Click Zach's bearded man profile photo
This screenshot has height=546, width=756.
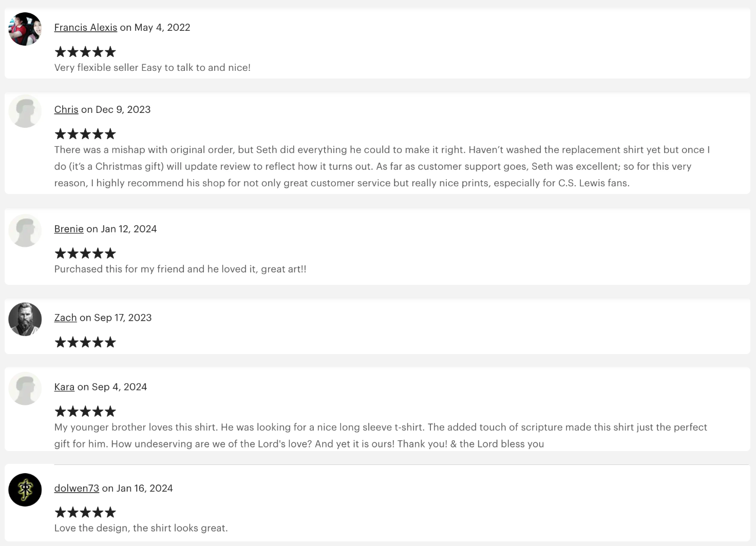pos(25,319)
